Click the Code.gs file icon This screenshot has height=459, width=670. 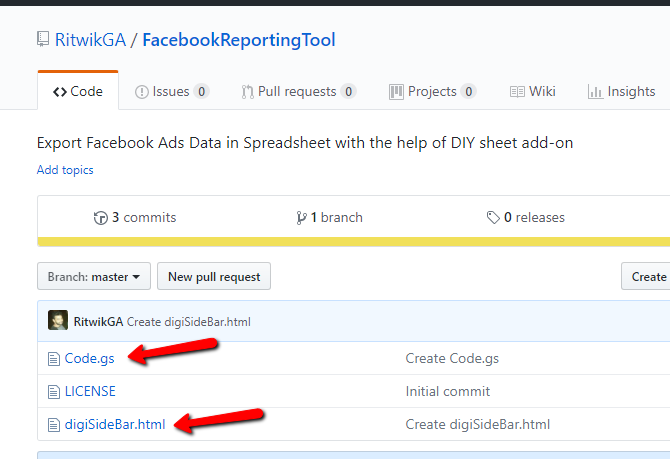tap(53, 359)
